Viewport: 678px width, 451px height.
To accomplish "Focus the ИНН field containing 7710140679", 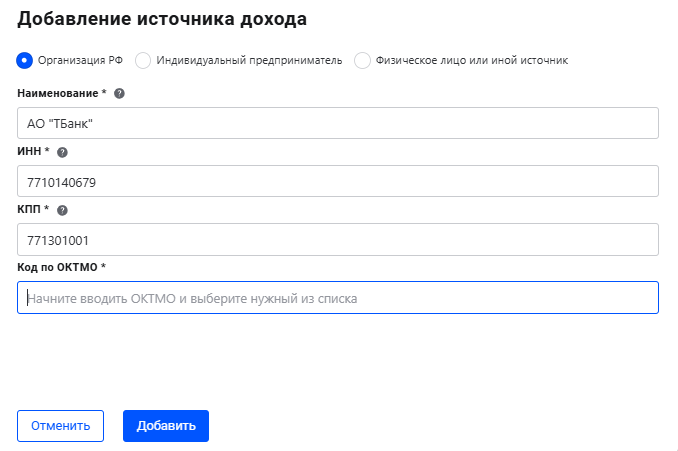I will pyautogui.click(x=338, y=182).
